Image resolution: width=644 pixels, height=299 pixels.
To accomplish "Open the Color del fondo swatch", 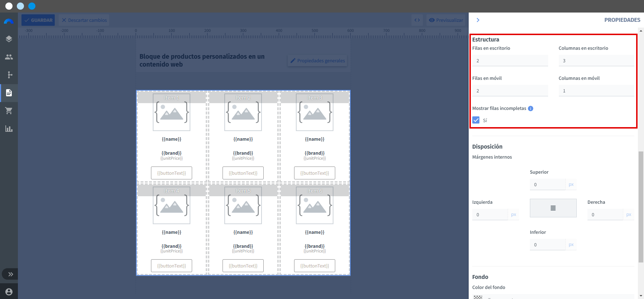I will click(x=478, y=297).
